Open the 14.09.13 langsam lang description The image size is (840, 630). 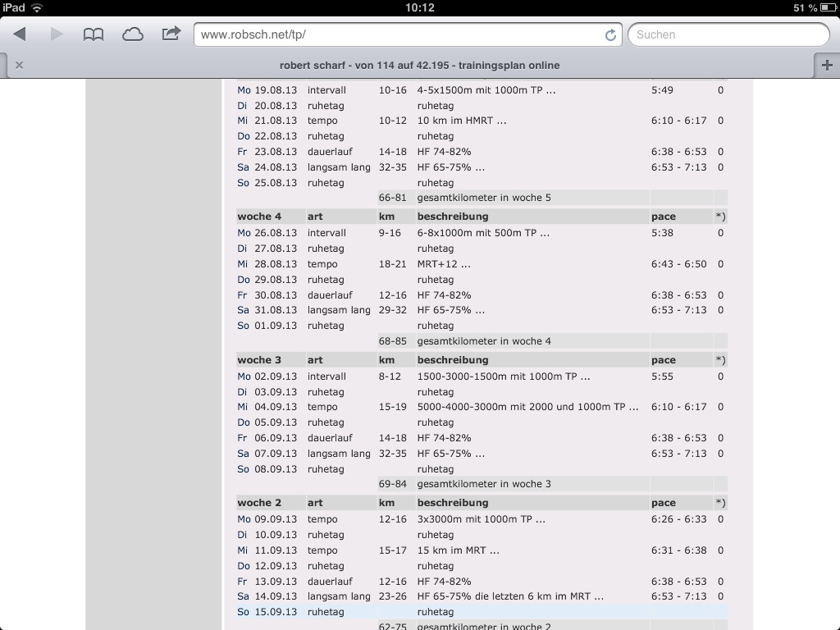click(x=510, y=596)
